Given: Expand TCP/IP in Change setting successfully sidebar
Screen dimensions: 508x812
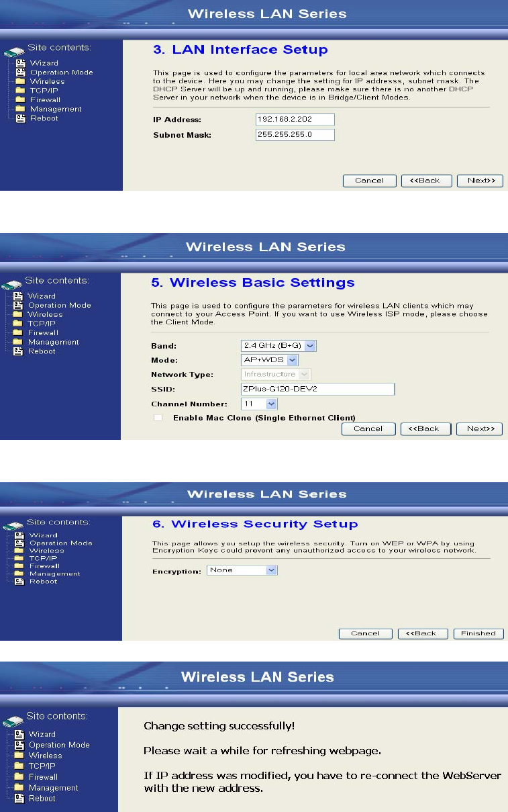Looking at the screenshot, I should (x=42, y=766).
